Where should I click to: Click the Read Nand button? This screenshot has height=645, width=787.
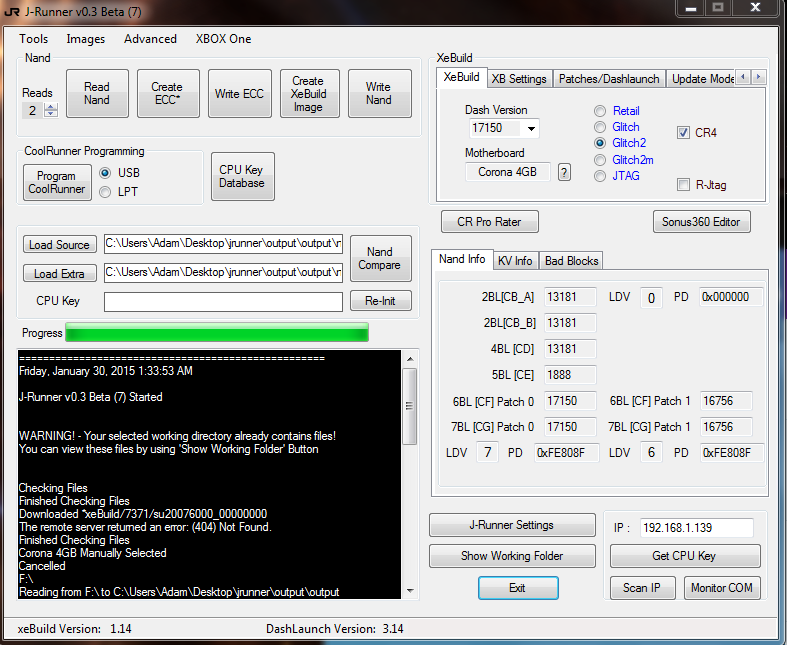tap(97, 93)
